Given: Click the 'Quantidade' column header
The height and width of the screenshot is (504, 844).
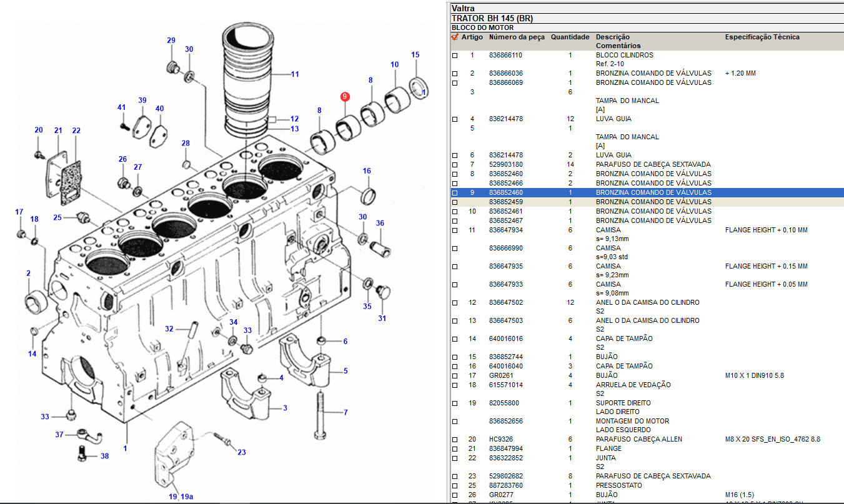Looking at the screenshot, I should click(570, 37).
